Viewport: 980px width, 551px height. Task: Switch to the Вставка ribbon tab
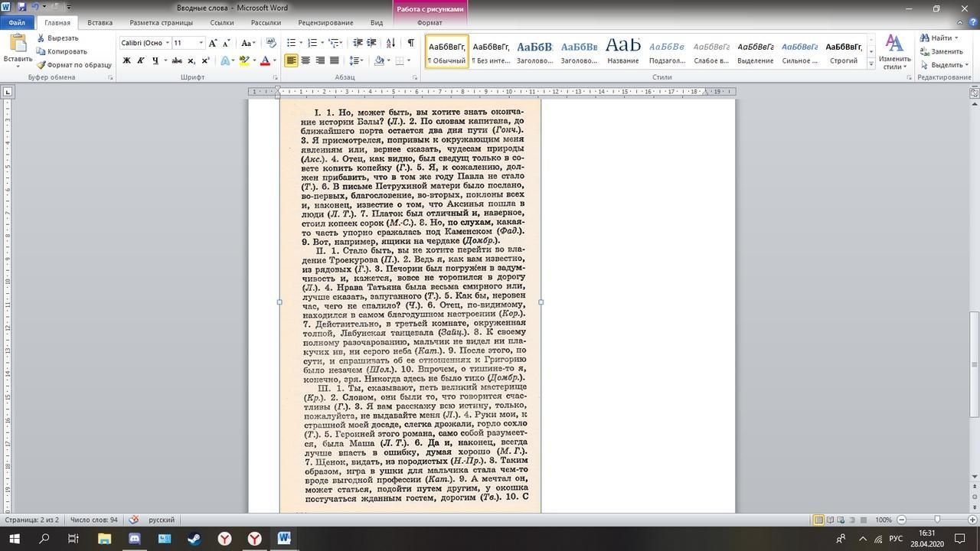click(100, 23)
